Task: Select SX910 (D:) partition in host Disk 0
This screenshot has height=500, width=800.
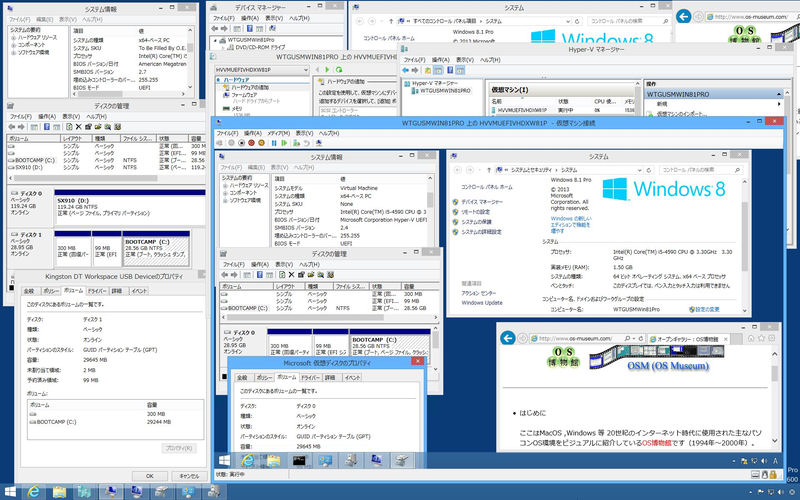Action: [x=130, y=207]
